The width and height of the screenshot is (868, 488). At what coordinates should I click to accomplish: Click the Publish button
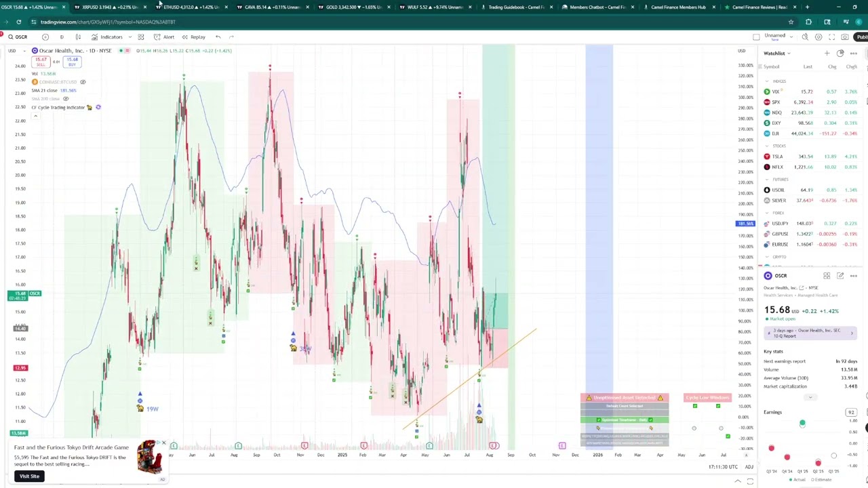coord(861,37)
